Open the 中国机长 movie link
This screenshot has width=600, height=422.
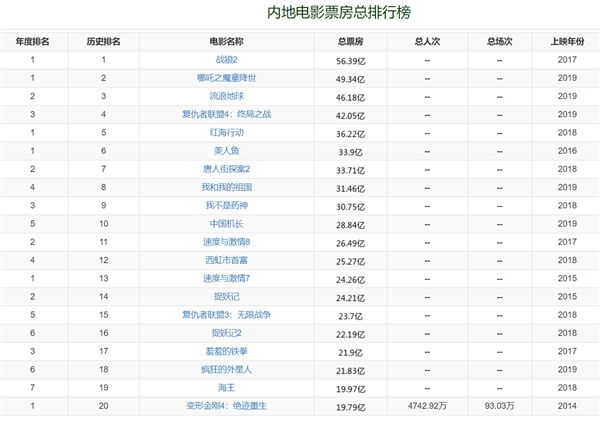(227, 224)
